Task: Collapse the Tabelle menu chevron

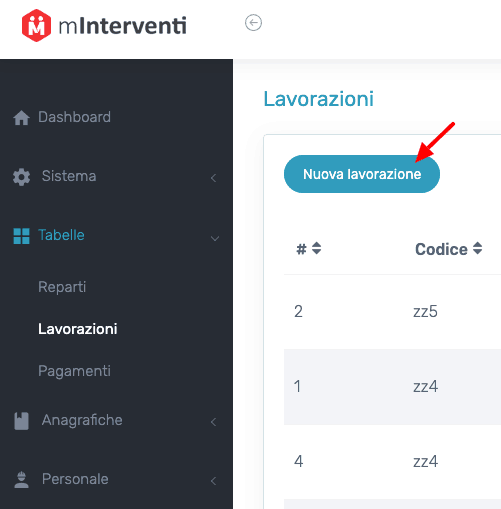Action: point(215,238)
